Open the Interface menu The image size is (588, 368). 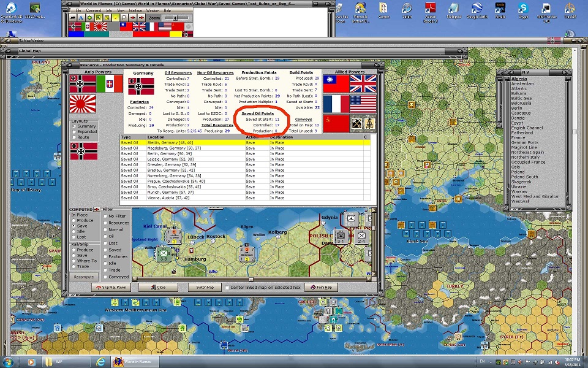click(135, 10)
